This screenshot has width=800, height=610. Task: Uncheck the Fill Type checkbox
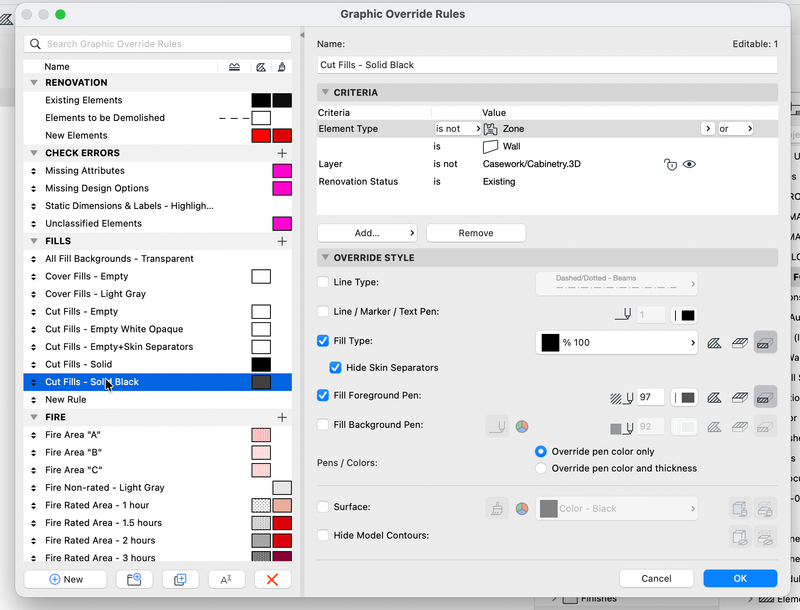coord(322,341)
